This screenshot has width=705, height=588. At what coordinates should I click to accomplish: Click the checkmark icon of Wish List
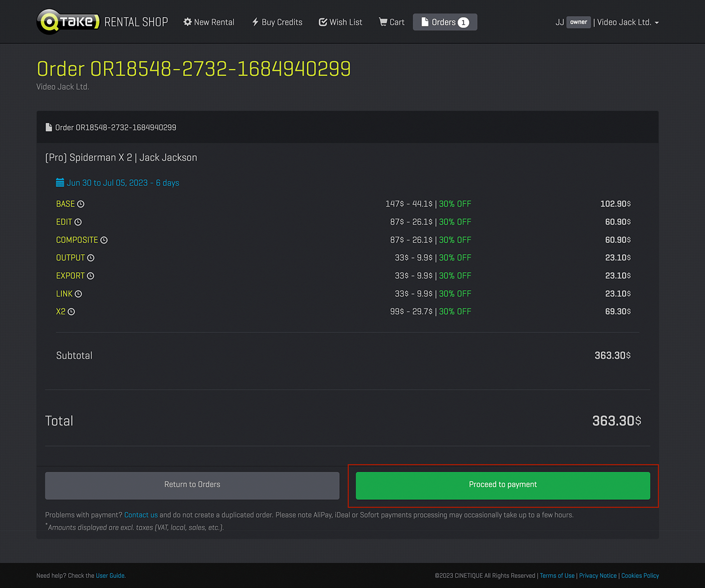pos(323,22)
